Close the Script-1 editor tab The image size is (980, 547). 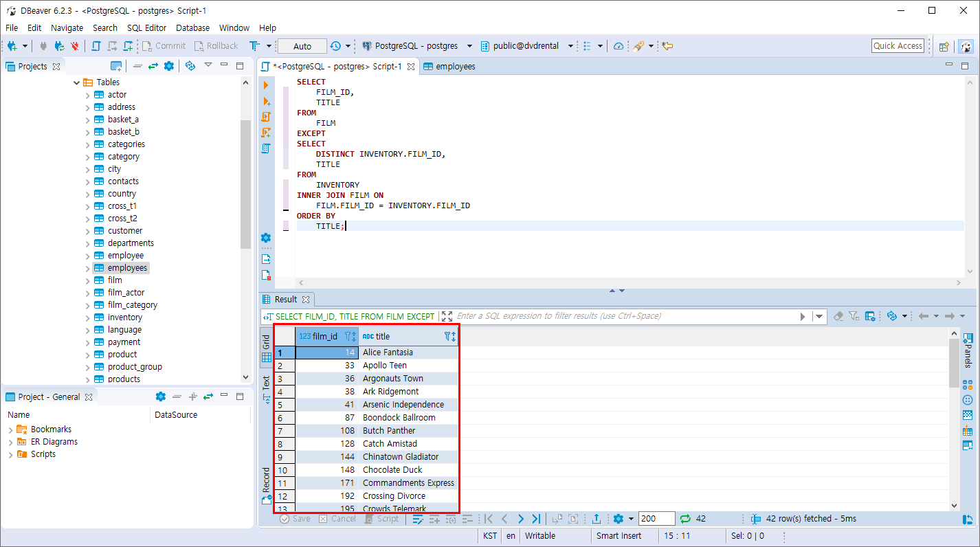(x=411, y=67)
